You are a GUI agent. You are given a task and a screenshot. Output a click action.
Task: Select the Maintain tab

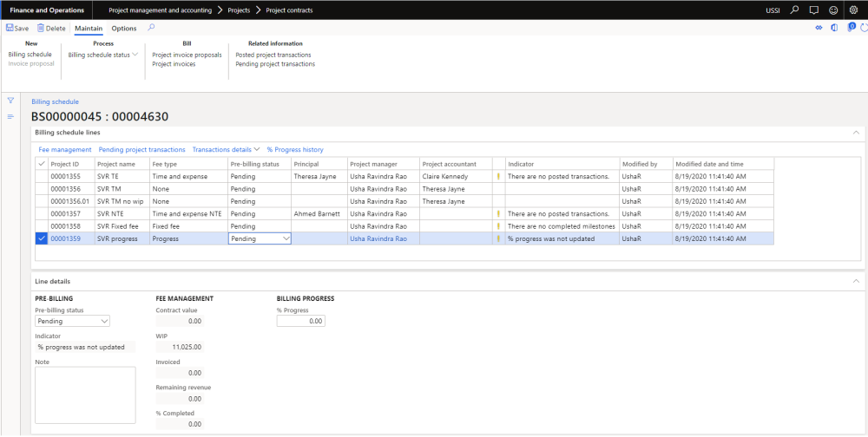point(89,29)
